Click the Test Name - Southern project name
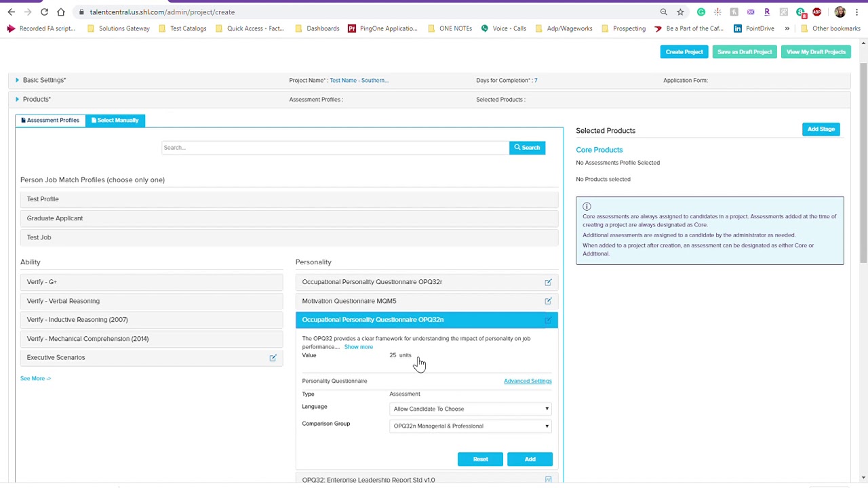 pyautogui.click(x=359, y=80)
